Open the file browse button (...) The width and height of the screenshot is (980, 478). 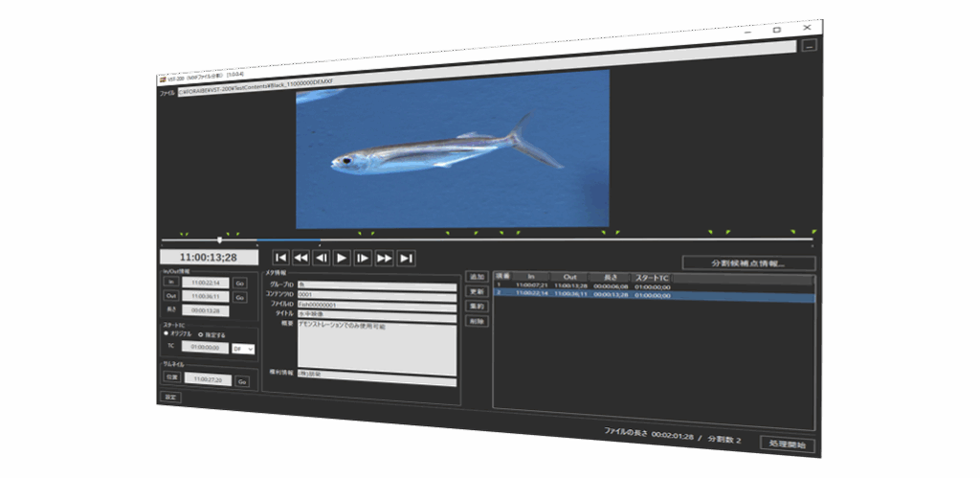click(809, 45)
